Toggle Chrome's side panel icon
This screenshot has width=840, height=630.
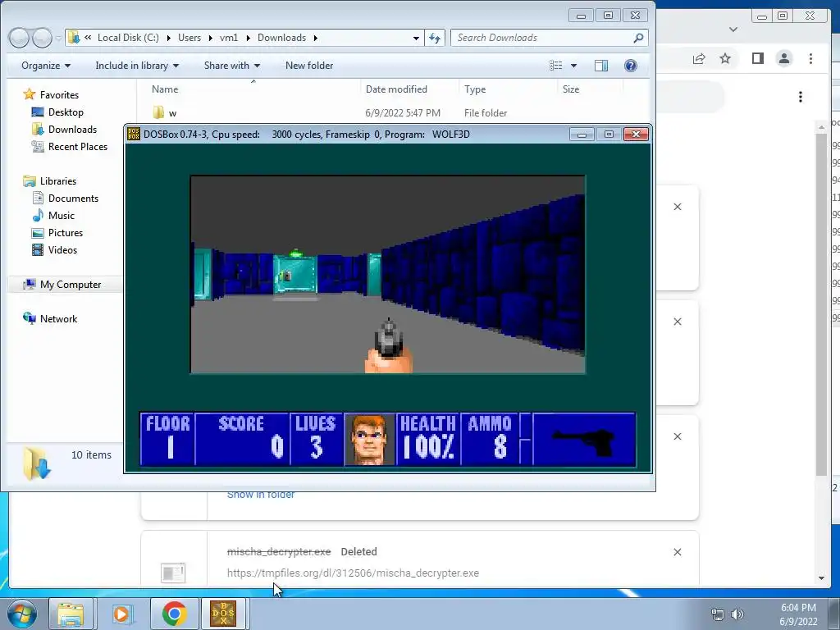tap(757, 58)
